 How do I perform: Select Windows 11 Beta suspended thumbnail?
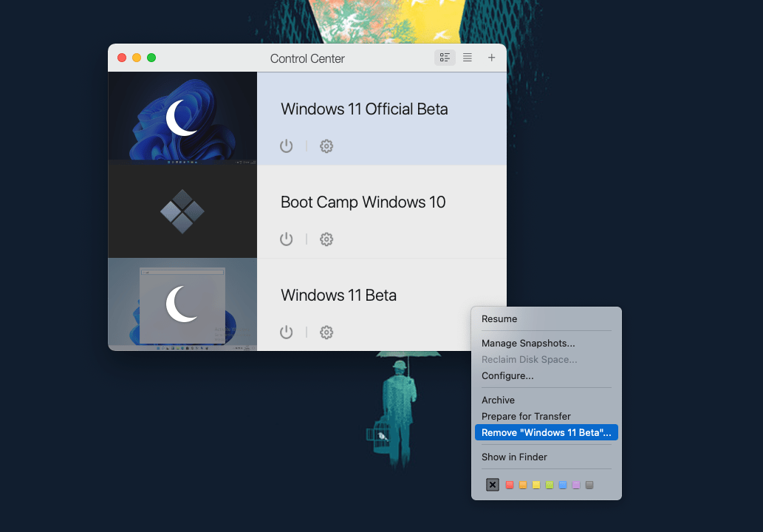pos(182,304)
